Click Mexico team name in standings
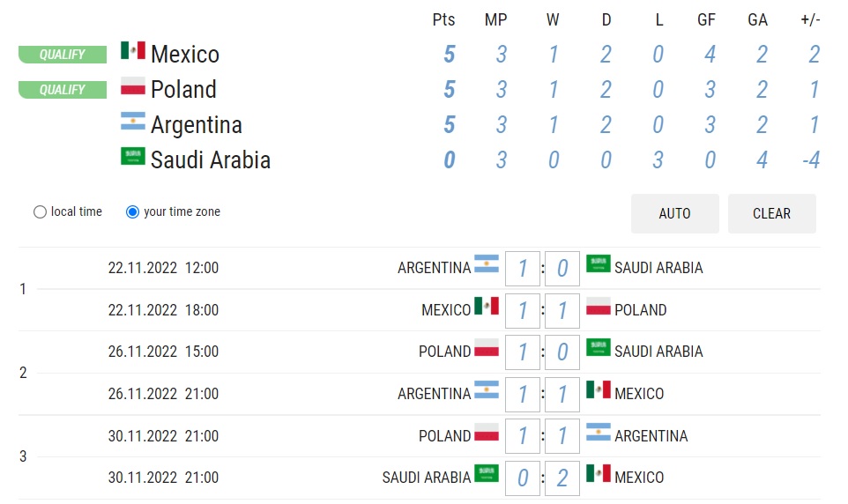Viewport: 848px width, 504px height. point(185,54)
